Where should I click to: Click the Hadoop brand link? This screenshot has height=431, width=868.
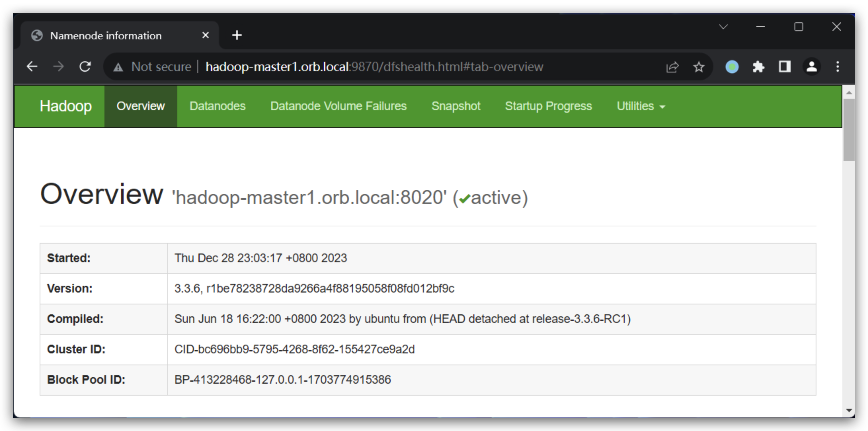pyautogui.click(x=66, y=106)
